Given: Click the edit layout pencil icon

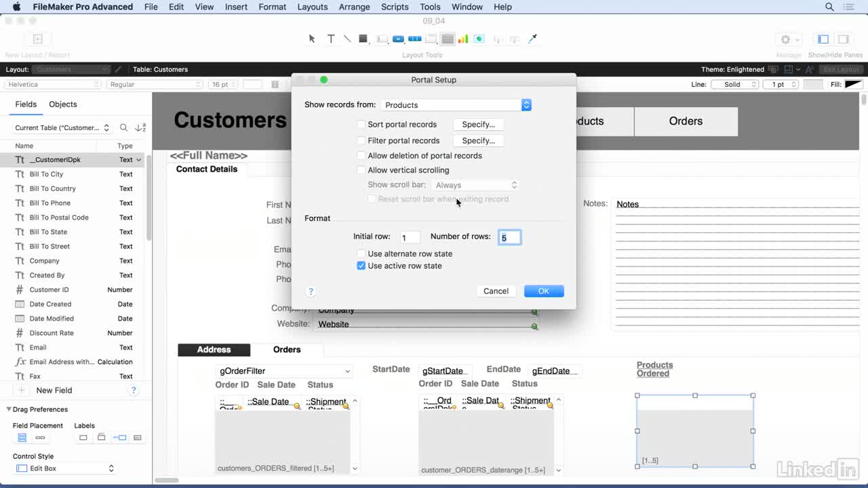Looking at the screenshot, I should pos(119,69).
